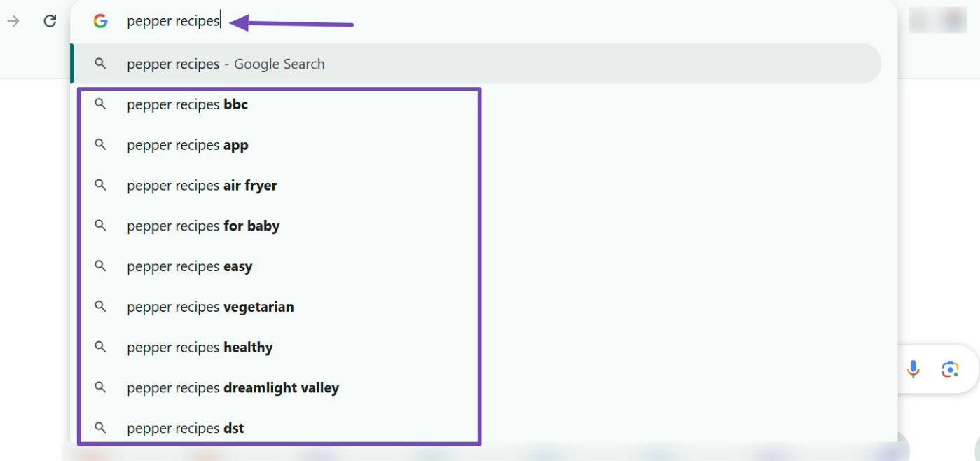Select the 'pepper recipes app' suggestion
Viewport: 980px width, 461px height.
(187, 146)
